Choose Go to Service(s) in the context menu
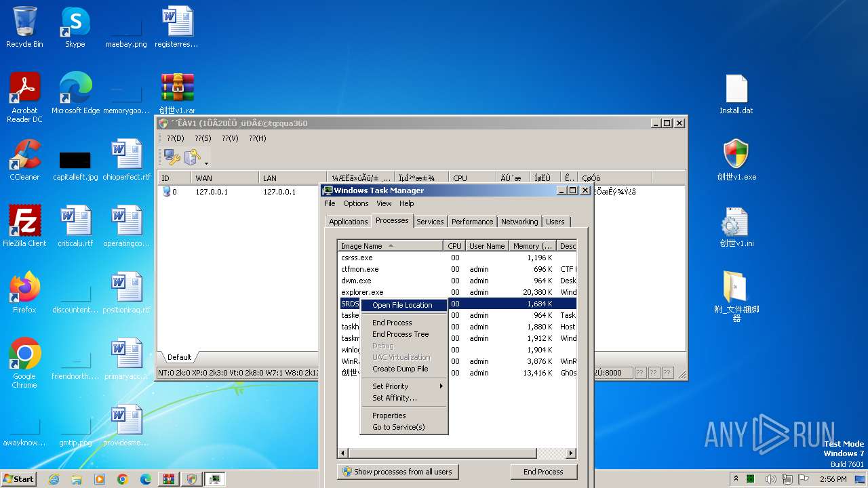 point(404,427)
